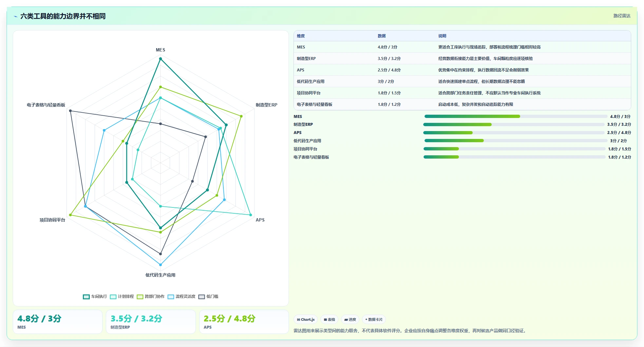
Task: Click the 项目协同平台 axis label on radar
Action: pyautogui.click(x=52, y=220)
